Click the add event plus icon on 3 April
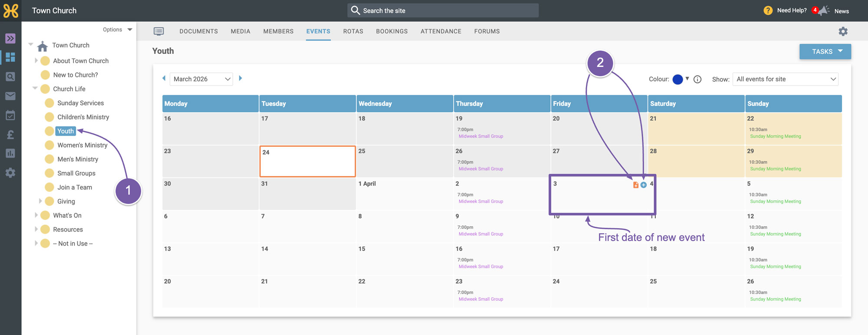The height and width of the screenshot is (335, 868). pos(644,185)
